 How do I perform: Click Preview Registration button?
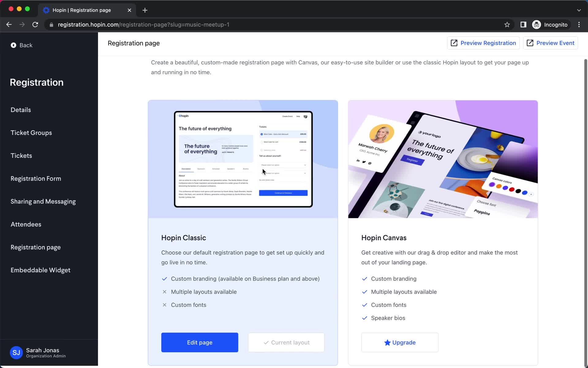tap(483, 43)
